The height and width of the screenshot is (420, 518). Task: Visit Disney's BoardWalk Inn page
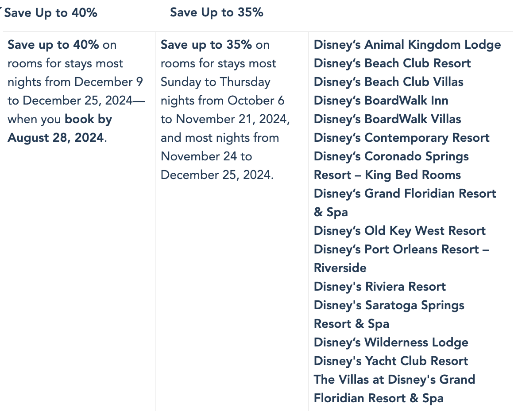coord(381,101)
